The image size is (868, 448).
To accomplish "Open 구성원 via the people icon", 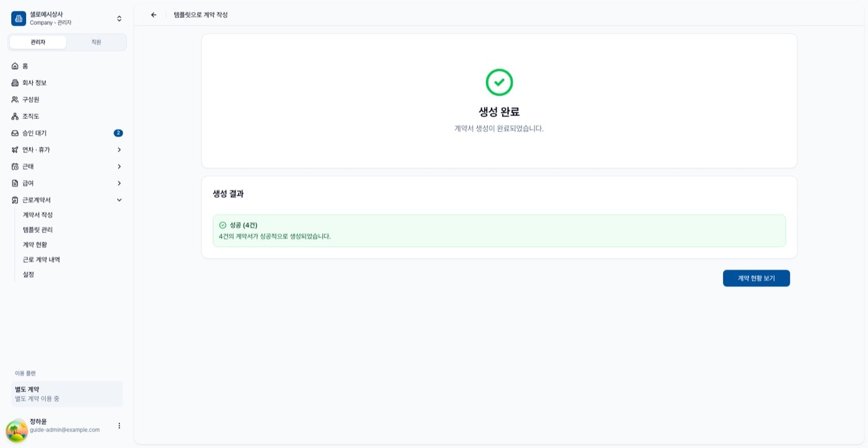I will click(15, 99).
